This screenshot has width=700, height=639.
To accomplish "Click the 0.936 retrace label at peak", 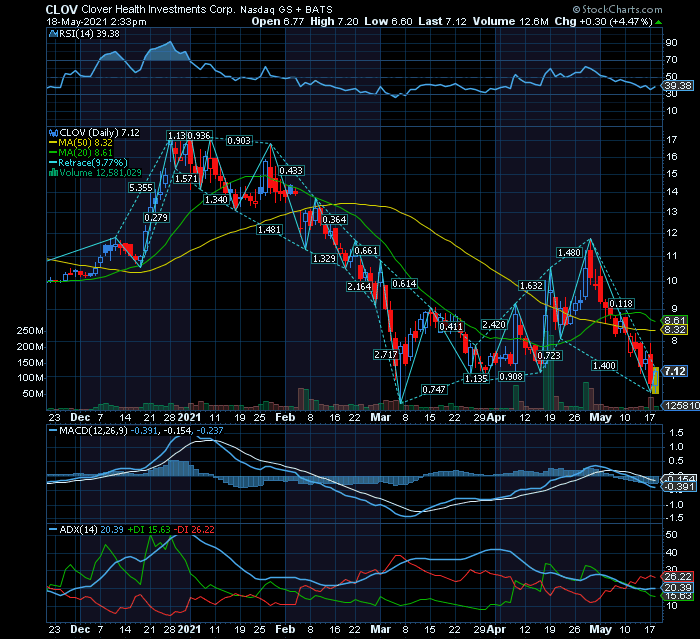I will [x=199, y=135].
